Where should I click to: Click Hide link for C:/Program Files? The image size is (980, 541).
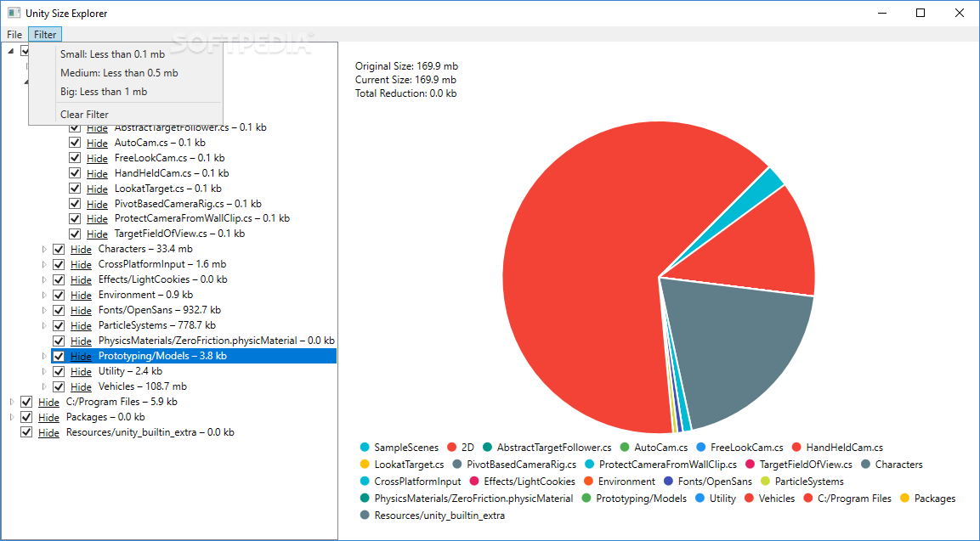pyautogui.click(x=48, y=402)
